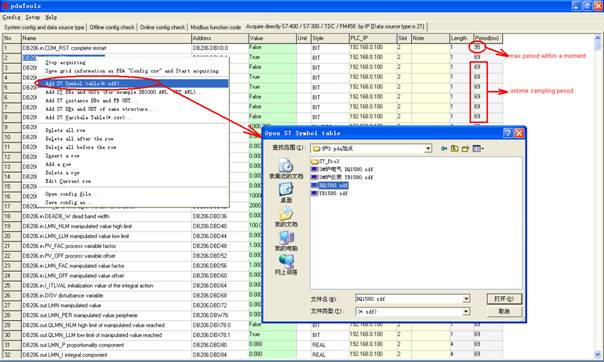Switch to Online config check tab
Viewport: 604px width, 362px height.
pyautogui.click(x=162, y=27)
